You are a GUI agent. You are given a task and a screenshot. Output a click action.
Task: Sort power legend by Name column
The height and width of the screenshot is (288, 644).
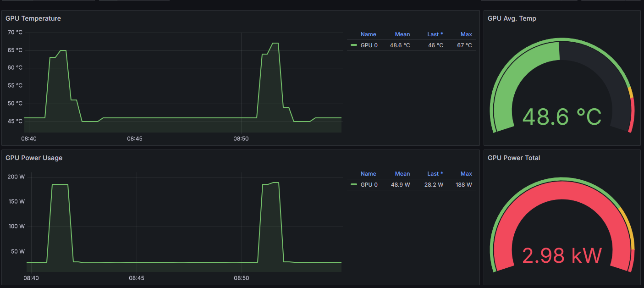tap(368, 173)
